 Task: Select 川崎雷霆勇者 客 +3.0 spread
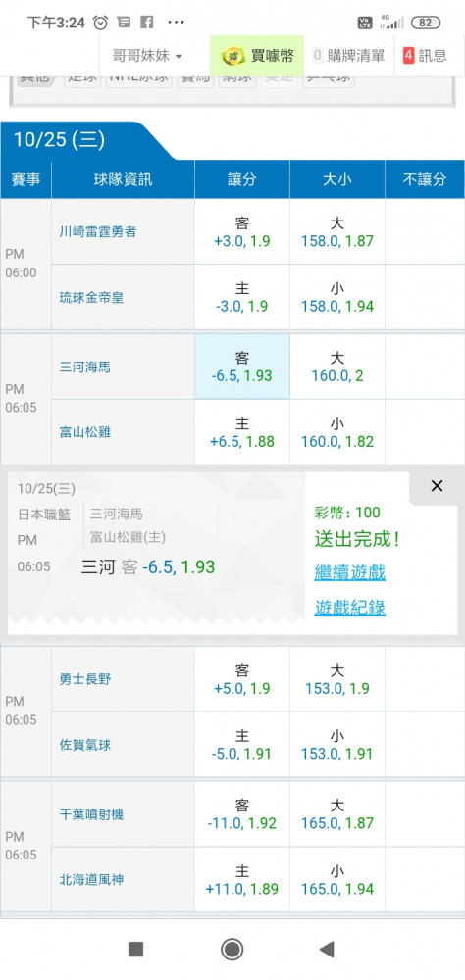tap(242, 232)
